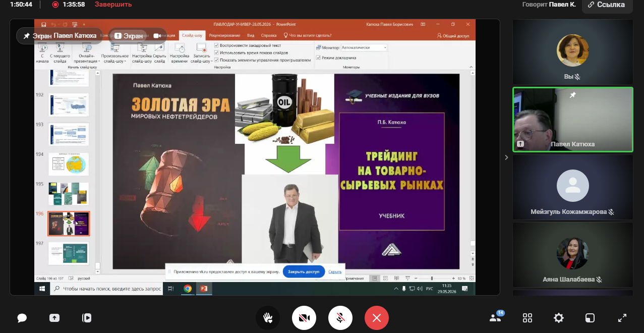Click the raise hand reaction button
This screenshot has width=644, height=333.
coord(268,318)
